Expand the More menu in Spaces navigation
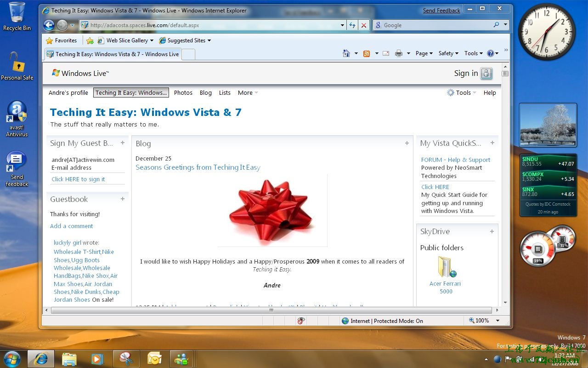 click(248, 92)
